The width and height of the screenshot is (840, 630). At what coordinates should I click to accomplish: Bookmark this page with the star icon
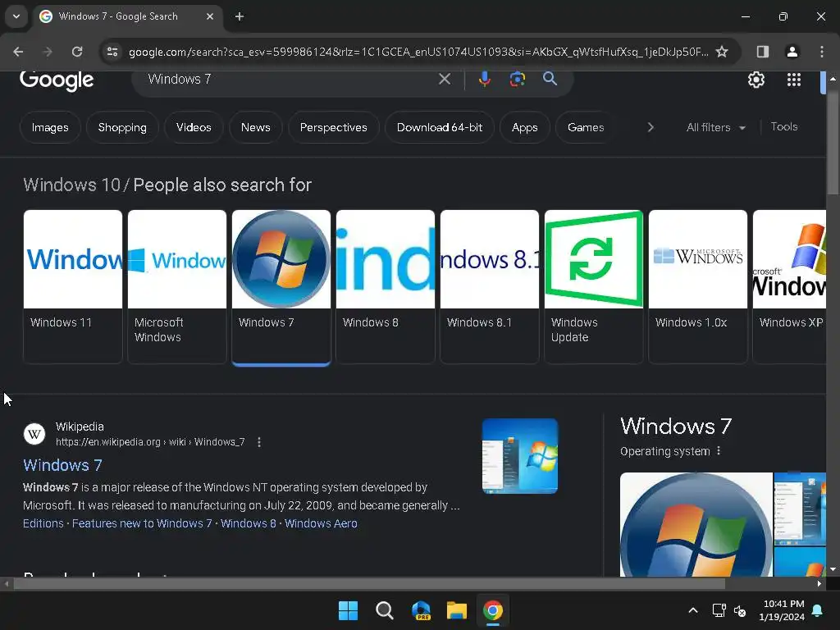[722, 52]
